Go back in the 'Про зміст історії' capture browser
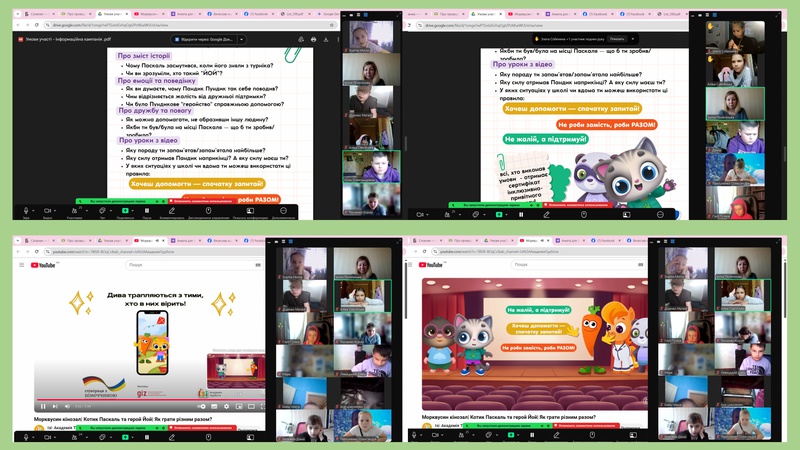Image resolution: width=800 pixels, height=450 pixels. tap(18, 24)
